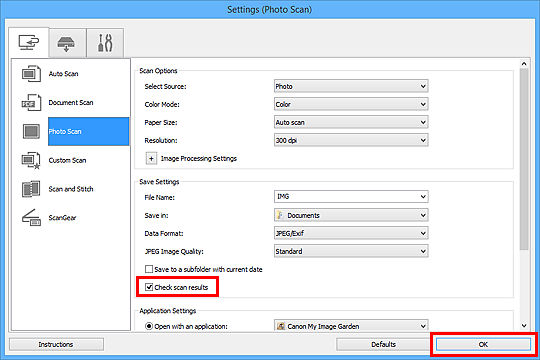Enable Save to a subfolder with current date
Image resolution: width=540 pixels, height=360 pixels.
[149, 269]
